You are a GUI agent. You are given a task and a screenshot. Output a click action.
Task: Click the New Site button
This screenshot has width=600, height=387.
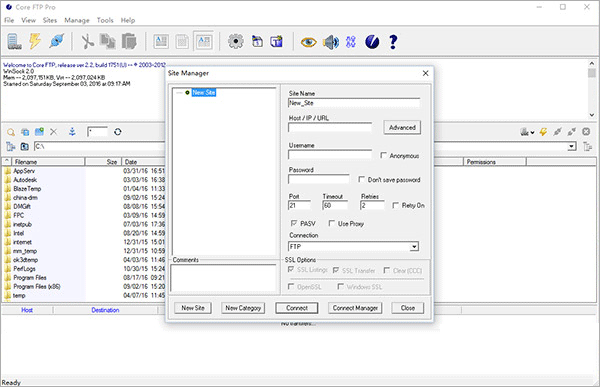193,308
